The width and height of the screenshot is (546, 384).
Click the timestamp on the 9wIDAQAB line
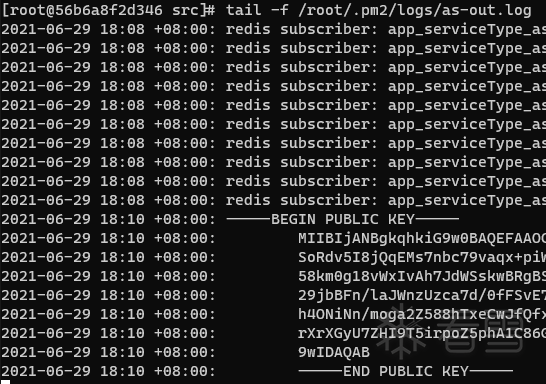109,352
